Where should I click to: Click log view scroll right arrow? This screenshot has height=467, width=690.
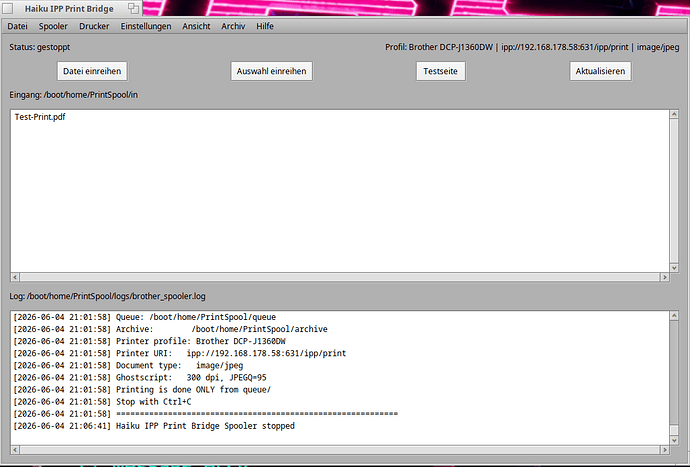[x=664, y=450]
